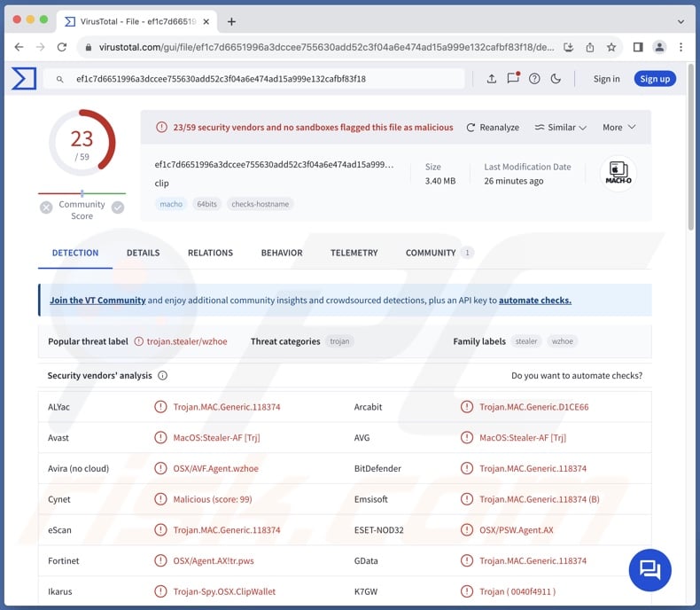Click the VirusTotal logo icon

tap(24, 79)
